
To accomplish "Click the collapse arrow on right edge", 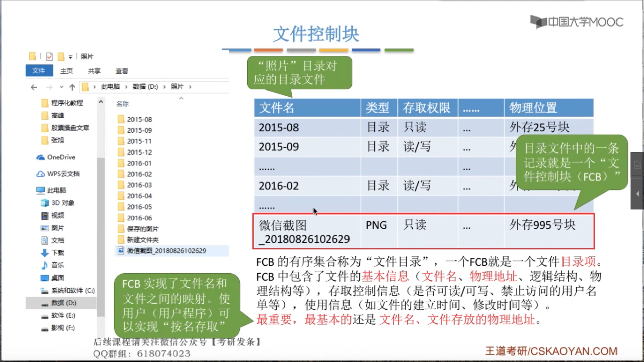I will [637, 194].
